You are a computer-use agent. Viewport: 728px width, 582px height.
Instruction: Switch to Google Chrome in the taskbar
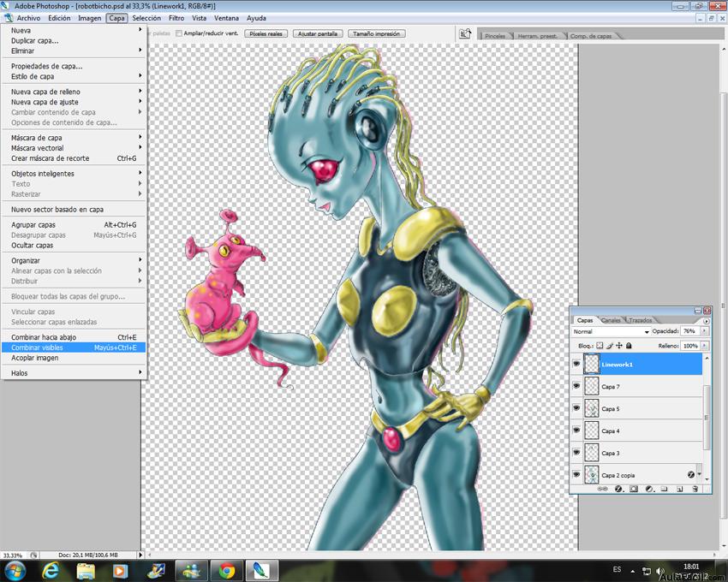(x=227, y=570)
